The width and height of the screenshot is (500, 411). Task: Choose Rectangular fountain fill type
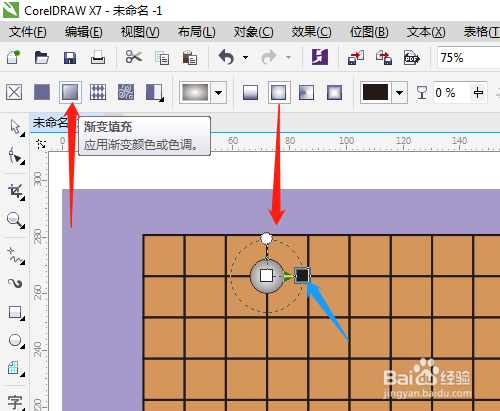[x=334, y=92]
